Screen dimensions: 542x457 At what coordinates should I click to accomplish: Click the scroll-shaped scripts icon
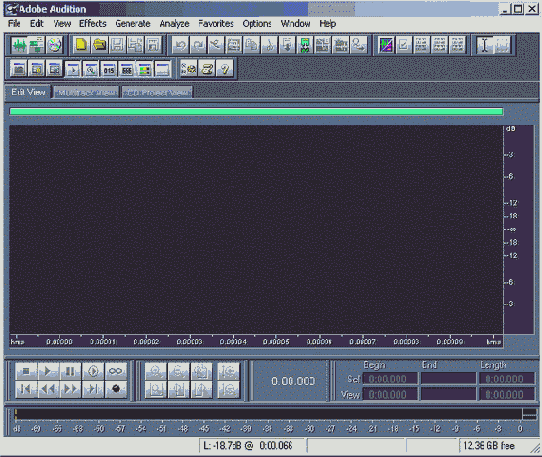(207, 69)
